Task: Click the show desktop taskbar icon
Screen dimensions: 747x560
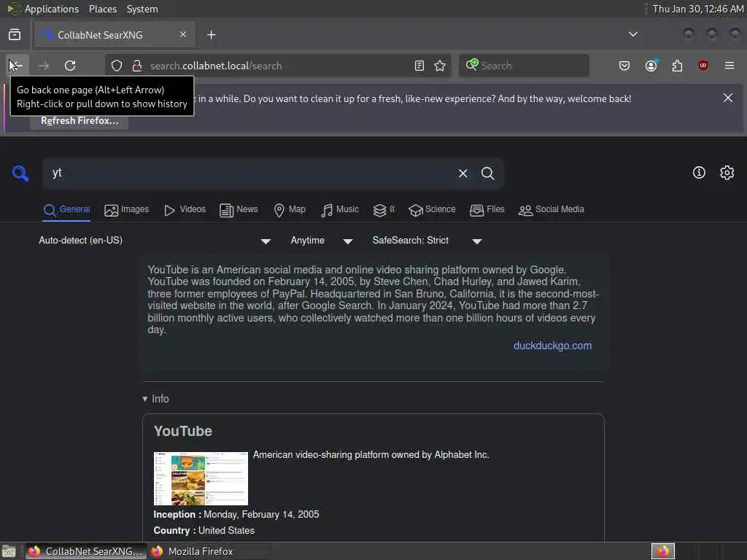Action: click(x=9, y=551)
